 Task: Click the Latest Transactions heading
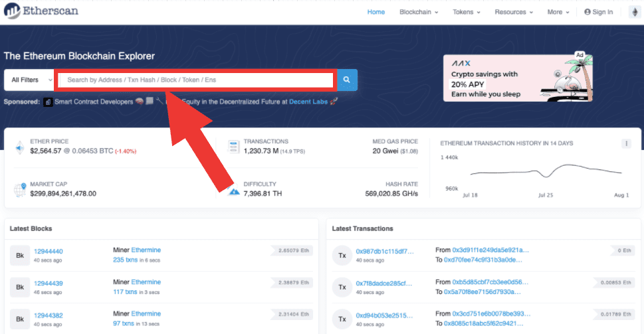[362, 228]
